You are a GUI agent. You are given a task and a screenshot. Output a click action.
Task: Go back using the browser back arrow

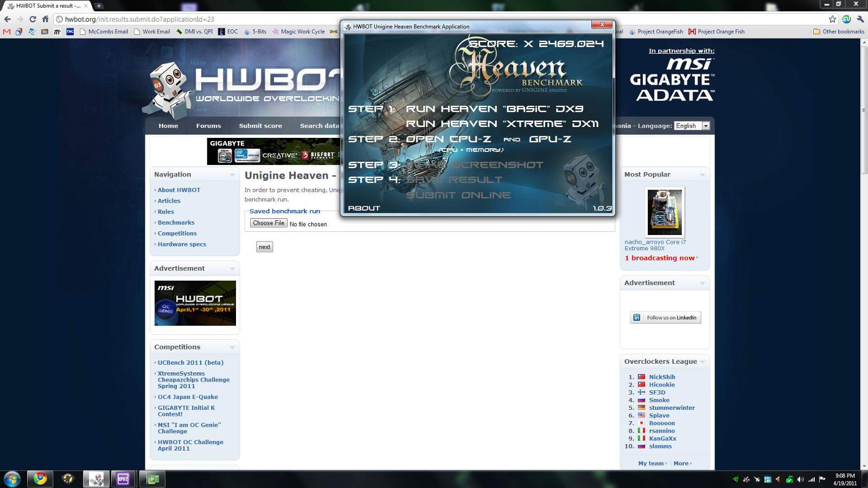[x=7, y=19]
